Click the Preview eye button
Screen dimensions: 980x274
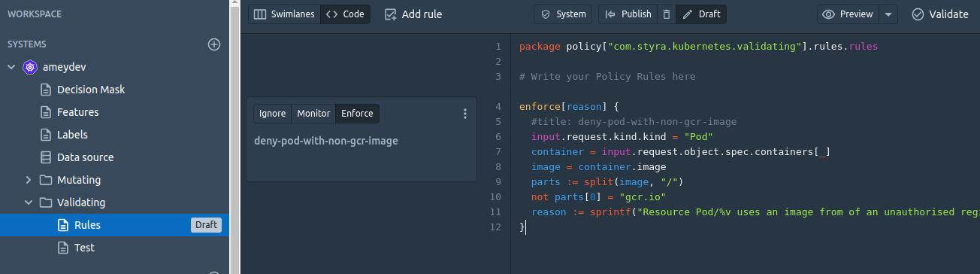pos(848,14)
